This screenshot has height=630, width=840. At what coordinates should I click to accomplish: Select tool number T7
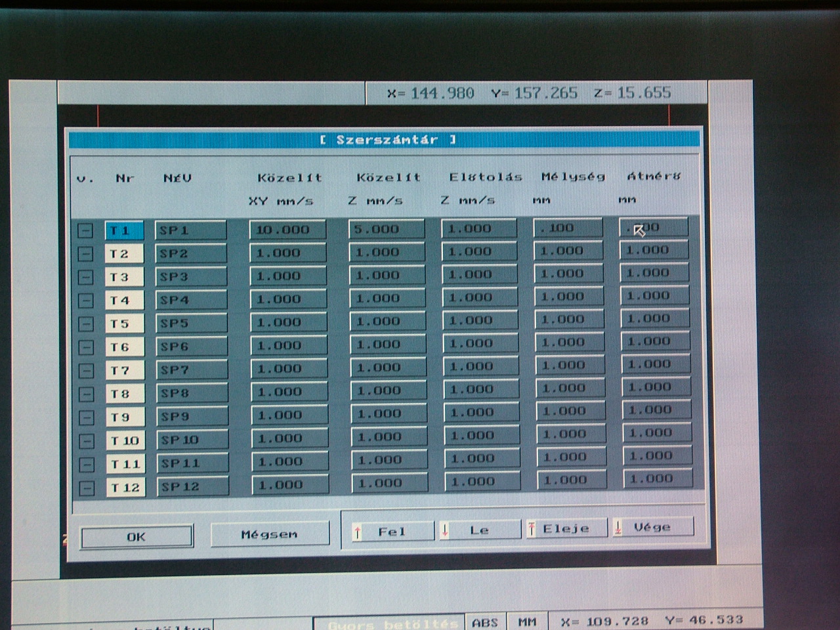124,371
